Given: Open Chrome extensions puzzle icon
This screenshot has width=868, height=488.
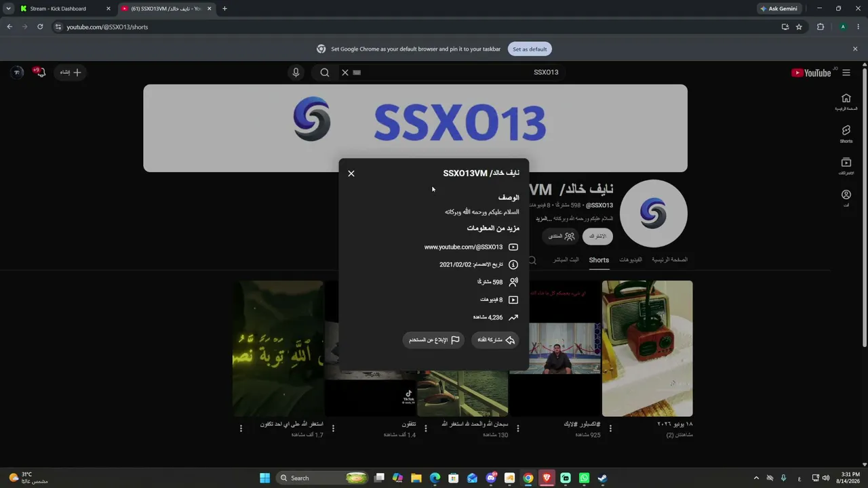Looking at the screenshot, I should tap(821, 27).
